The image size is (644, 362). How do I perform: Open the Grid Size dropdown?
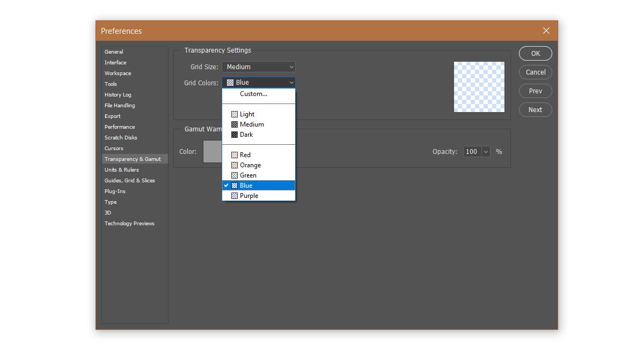coord(259,67)
